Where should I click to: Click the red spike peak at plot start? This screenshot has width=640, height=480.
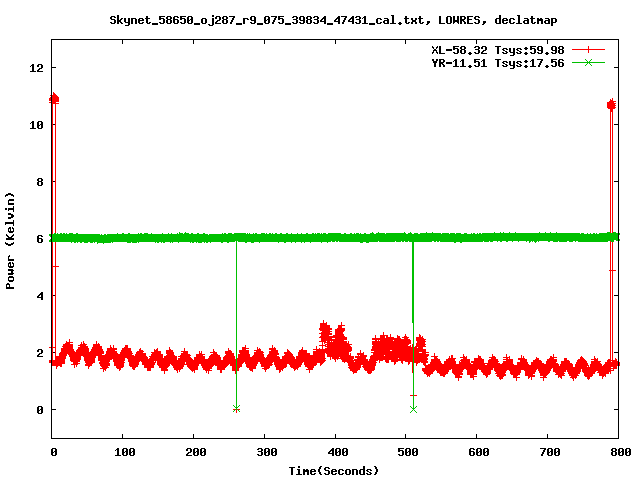tap(54, 98)
